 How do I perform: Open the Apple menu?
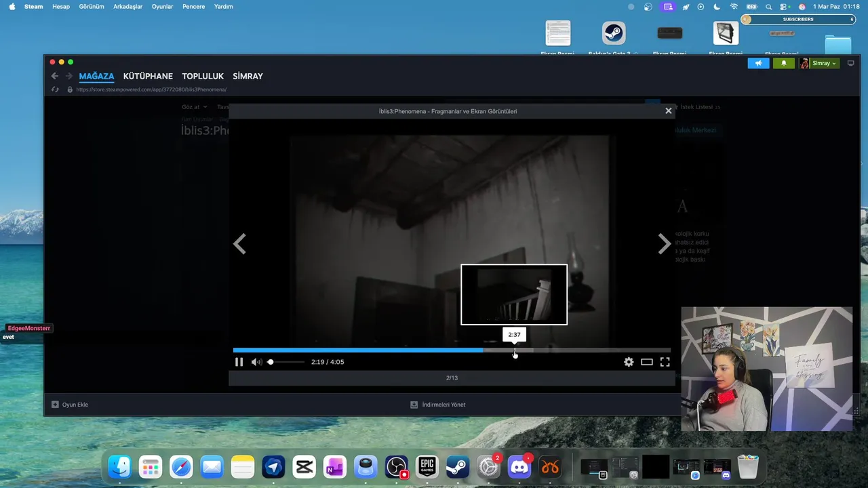point(12,7)
